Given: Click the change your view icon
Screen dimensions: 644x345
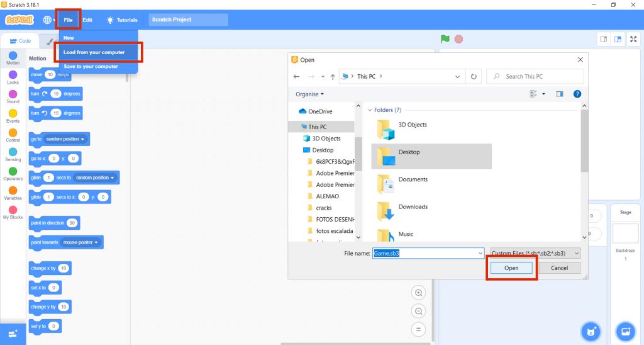Looking at the screenshot, I should tap(533, 94).
